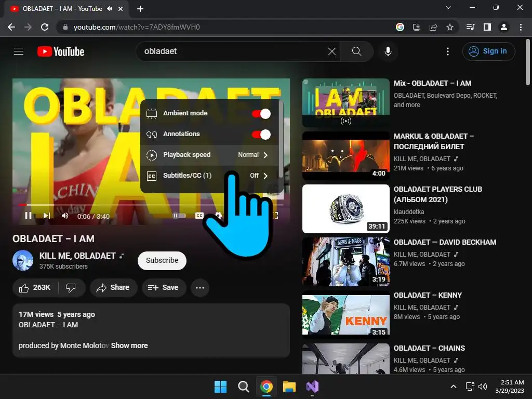Open Windows Start menu
Image resolution: width=532 pixels, height=399 pixels.
(220, 387)
